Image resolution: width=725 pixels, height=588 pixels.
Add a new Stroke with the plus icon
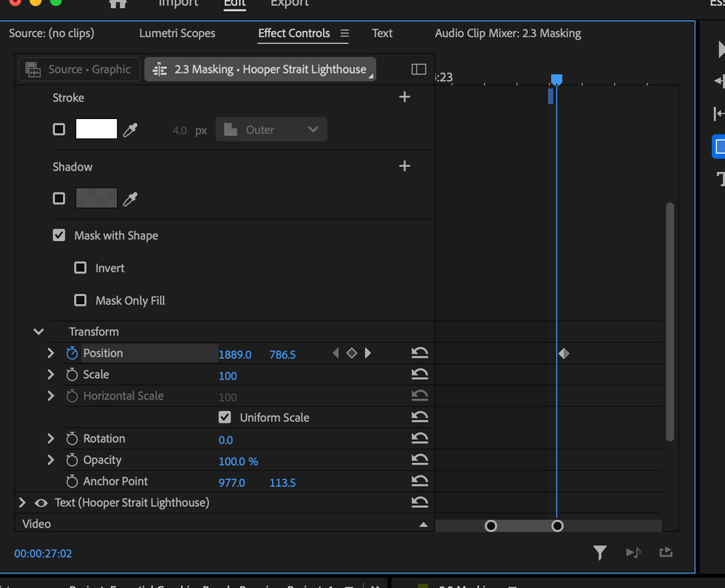click(404, 97)
